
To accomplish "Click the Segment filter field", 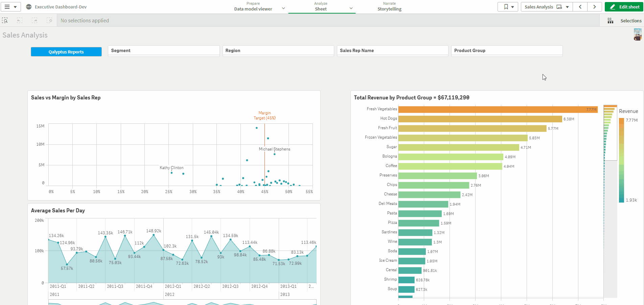I will pyautogui.click(x=164, y=50).
